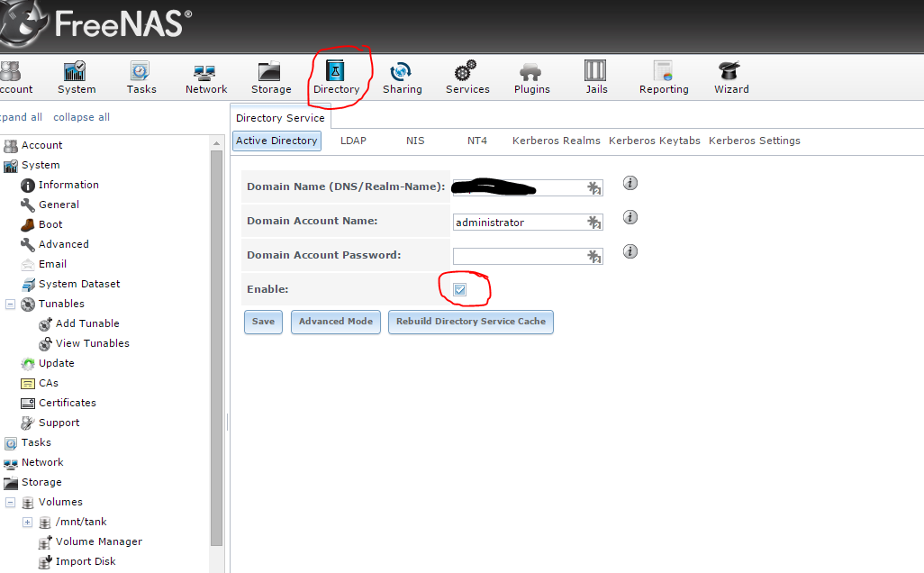Switch to the NT4 tab

coord(476,141)
